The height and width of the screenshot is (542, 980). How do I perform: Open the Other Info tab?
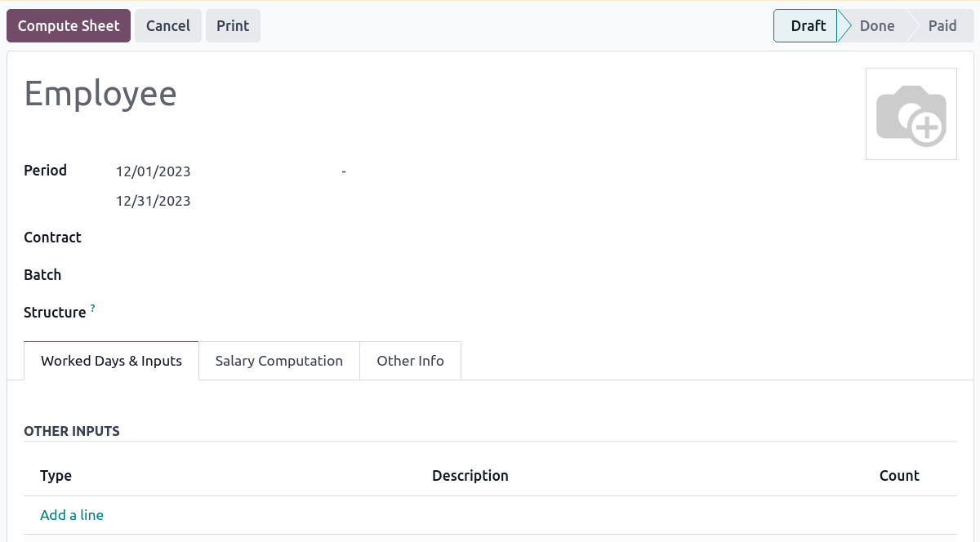(x=410, y=360)
